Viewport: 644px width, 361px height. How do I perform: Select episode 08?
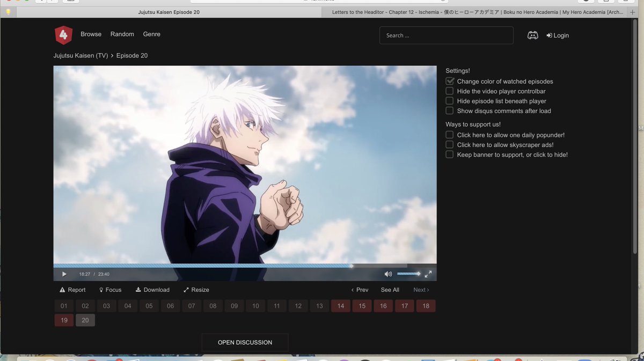[x=213, y=306]
